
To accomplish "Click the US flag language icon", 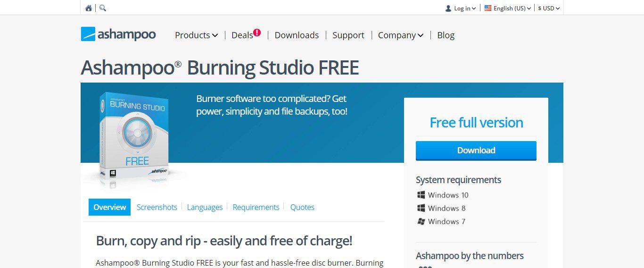I will coord(488,8).
